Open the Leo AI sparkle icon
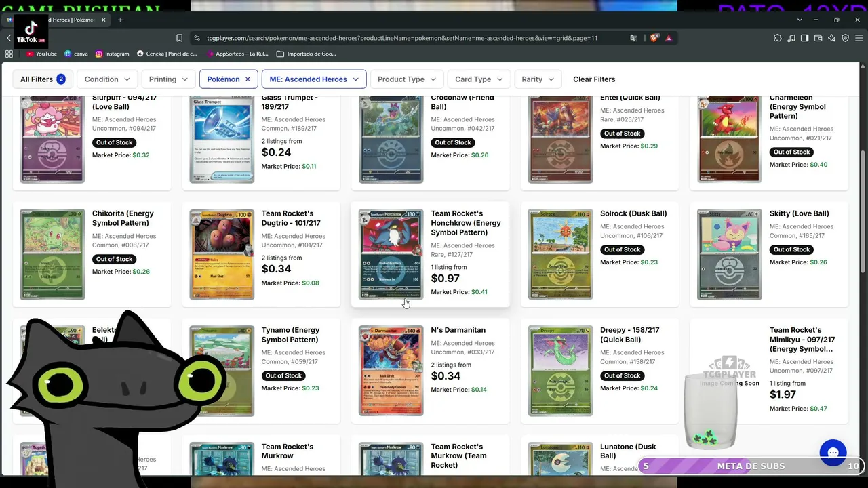Screen dimensions: 868x488 coord(831,38)
